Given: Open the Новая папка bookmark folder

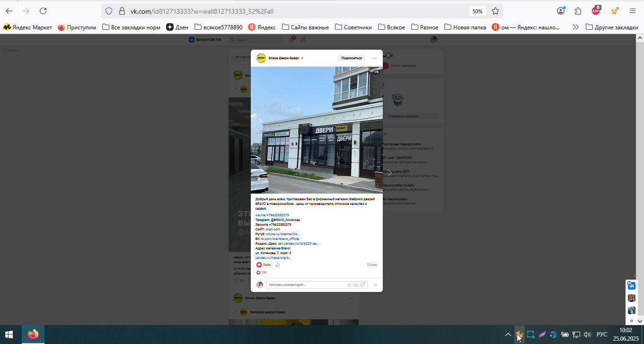Looking at the screenshot, I should (x=465, y=27).
